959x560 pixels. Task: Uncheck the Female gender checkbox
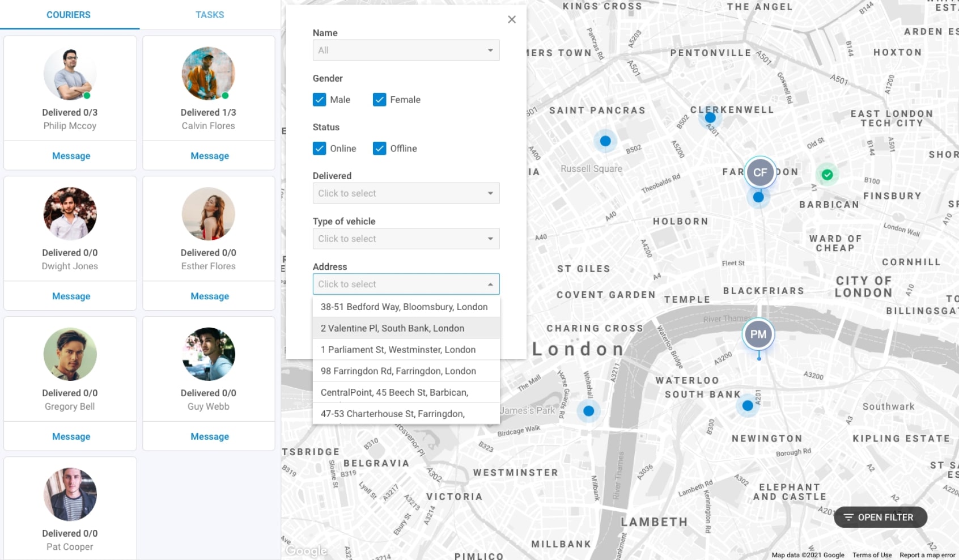tap(380, 100)
